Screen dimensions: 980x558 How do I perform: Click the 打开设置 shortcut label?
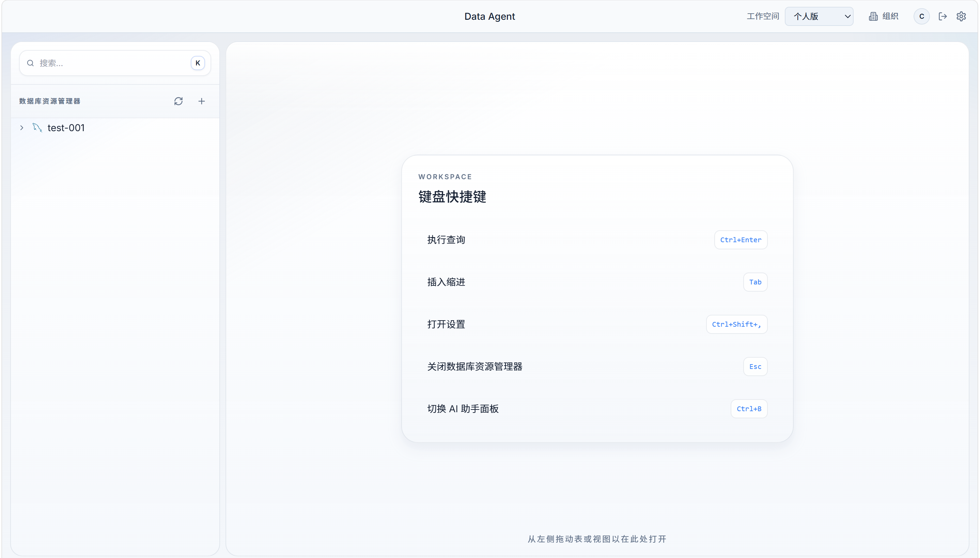point(446,324)
